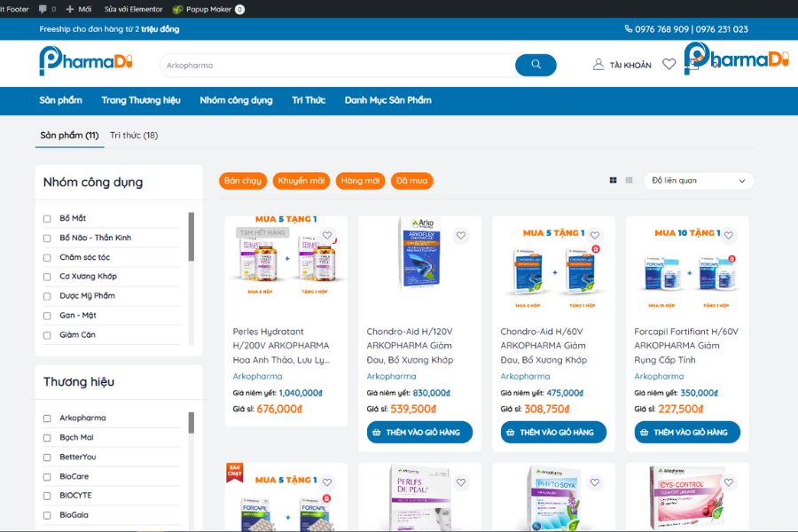
Task: Open the search magnifier icon
Action: point(536,65)
